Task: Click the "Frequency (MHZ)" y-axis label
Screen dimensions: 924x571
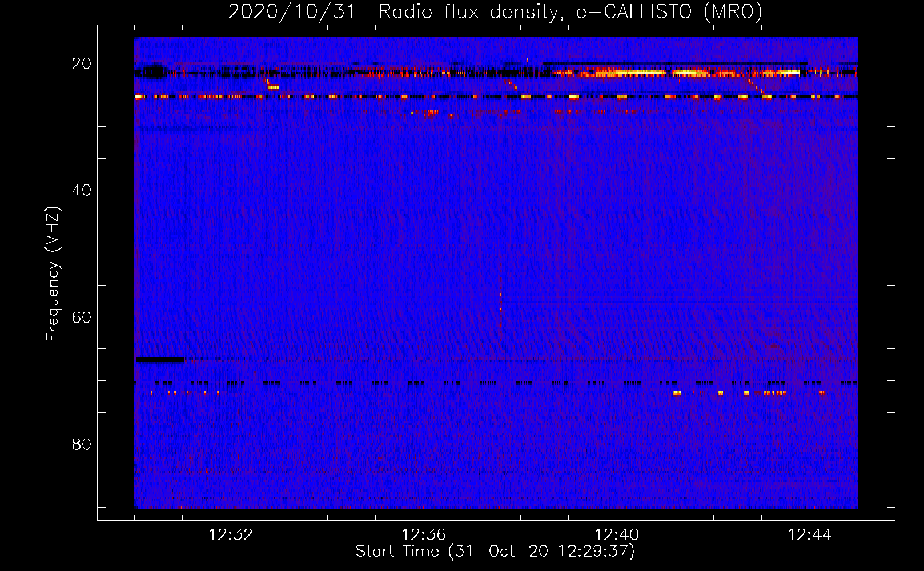Action: click(53, 274)
